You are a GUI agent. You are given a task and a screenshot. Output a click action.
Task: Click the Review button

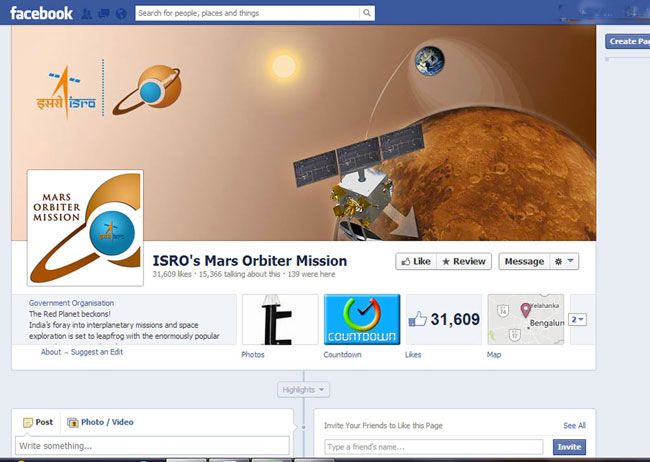[x=464, y=261]
